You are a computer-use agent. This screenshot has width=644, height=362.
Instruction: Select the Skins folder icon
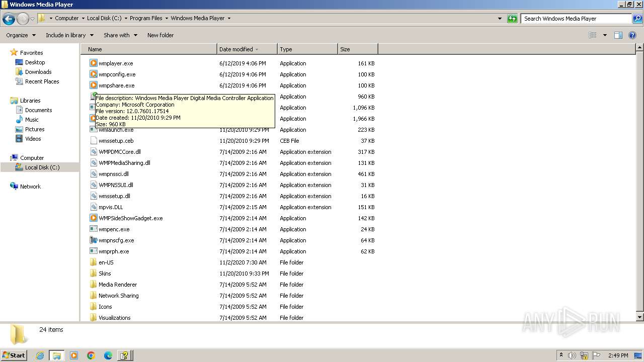click(x=93, y=274)
